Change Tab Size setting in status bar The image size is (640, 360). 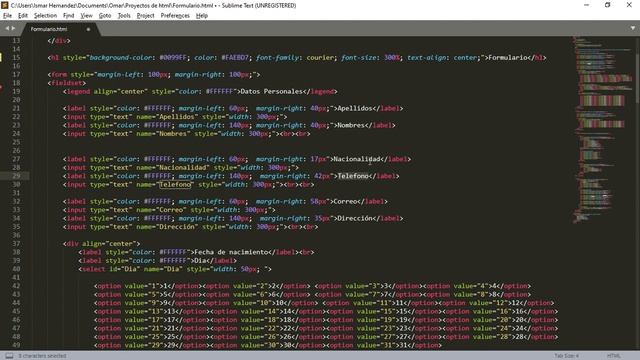coord(567,356)
